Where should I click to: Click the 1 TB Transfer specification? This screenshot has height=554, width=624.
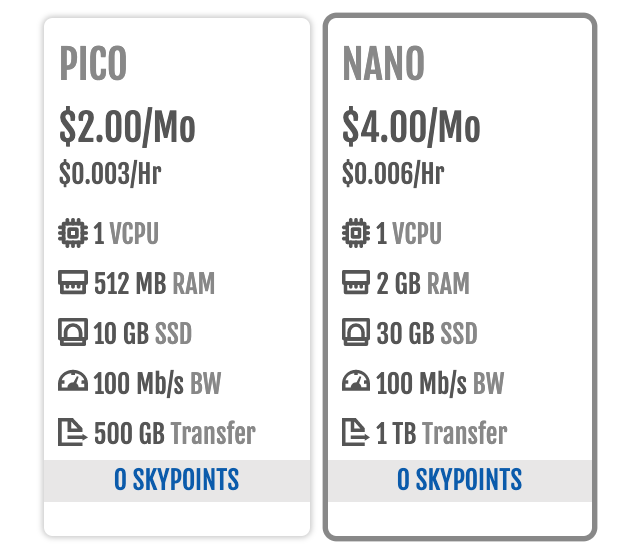point(442,433)
